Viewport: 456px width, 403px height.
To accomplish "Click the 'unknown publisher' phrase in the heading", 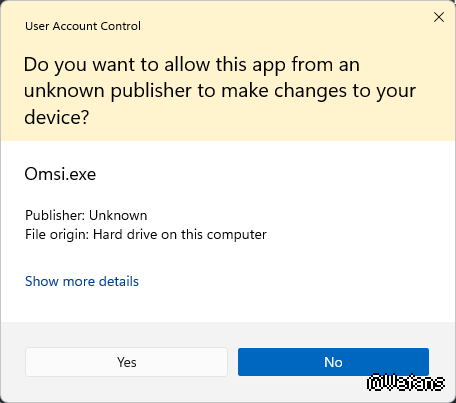I will 108,91.
